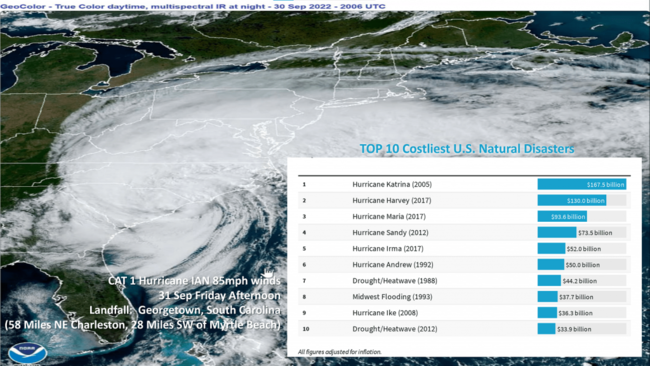Viewport: 650px width, 366px height.
Task: Select the Drought/Heatwave (2012) row
Action: coord(464,329)
